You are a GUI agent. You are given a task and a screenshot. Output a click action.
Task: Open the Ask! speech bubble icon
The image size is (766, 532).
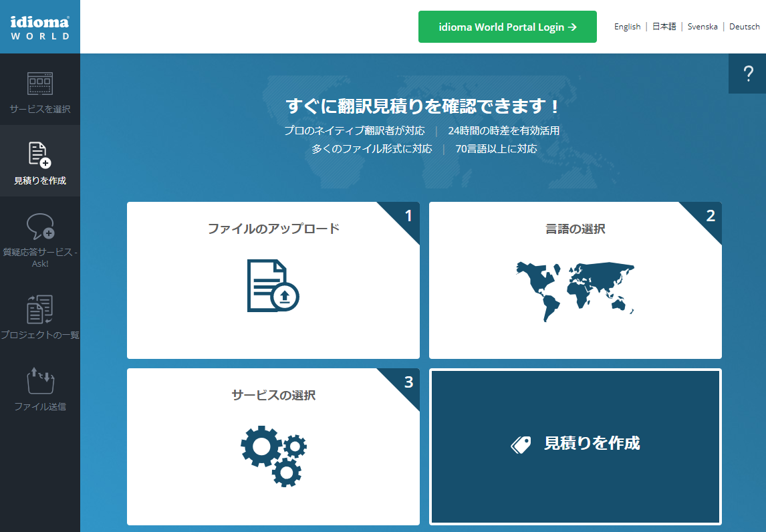(x=40, y=227)
